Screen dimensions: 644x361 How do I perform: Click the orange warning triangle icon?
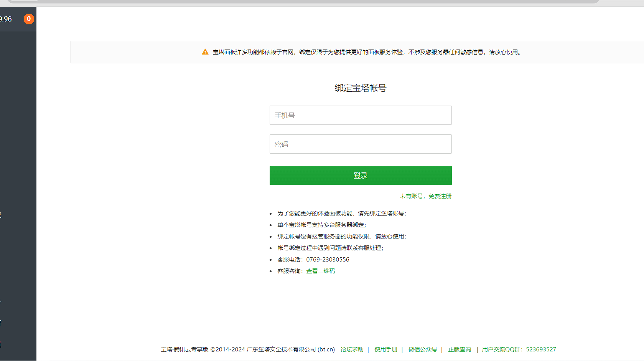coord(205,52)
